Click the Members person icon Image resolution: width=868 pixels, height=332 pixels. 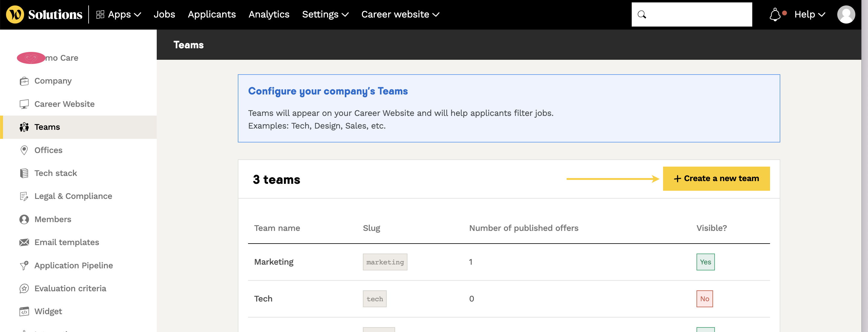[24, 220]
